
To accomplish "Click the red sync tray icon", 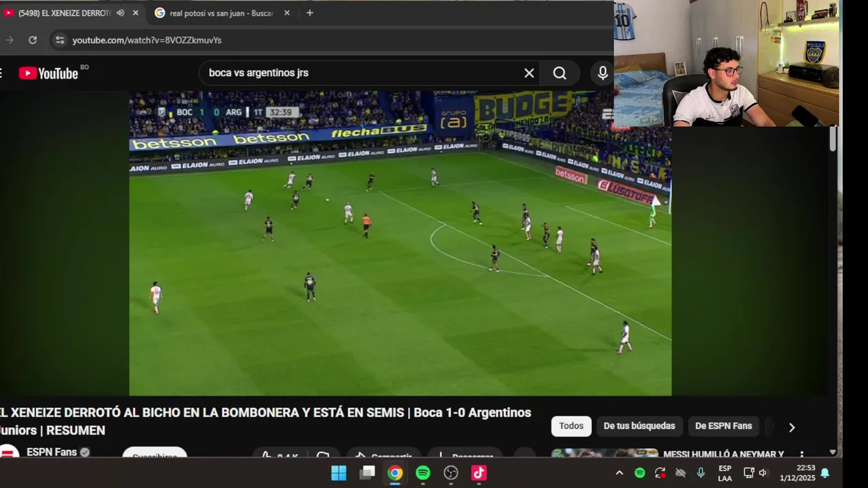I will [660, 473].
